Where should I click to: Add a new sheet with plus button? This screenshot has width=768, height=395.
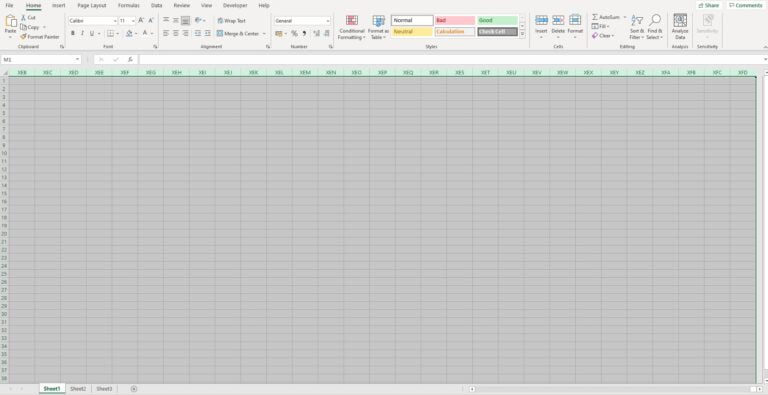(134, 389)
